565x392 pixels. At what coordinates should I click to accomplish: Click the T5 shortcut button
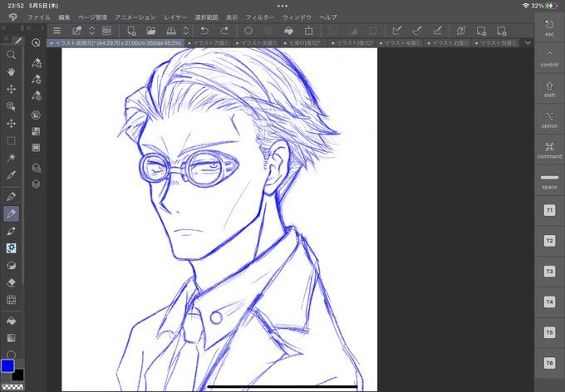coord(549,332)
